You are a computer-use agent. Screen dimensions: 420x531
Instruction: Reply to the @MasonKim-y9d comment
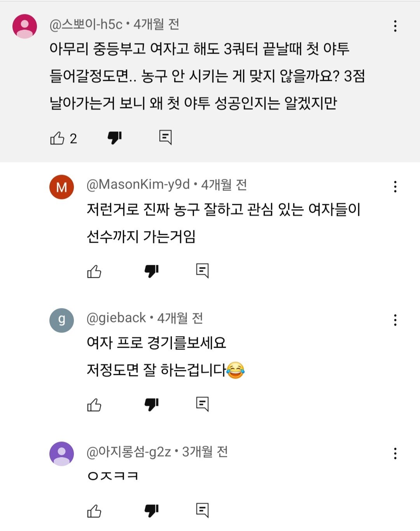click(202, 271)
